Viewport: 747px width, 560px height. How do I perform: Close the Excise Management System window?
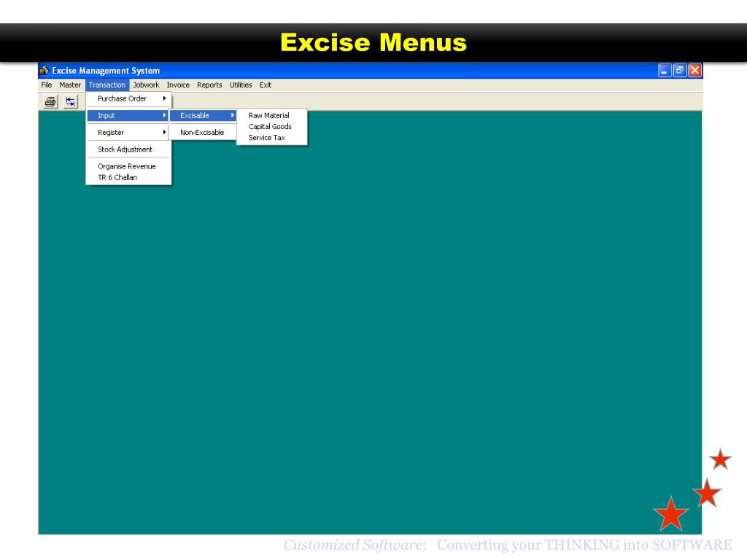(x=695, y=71)
